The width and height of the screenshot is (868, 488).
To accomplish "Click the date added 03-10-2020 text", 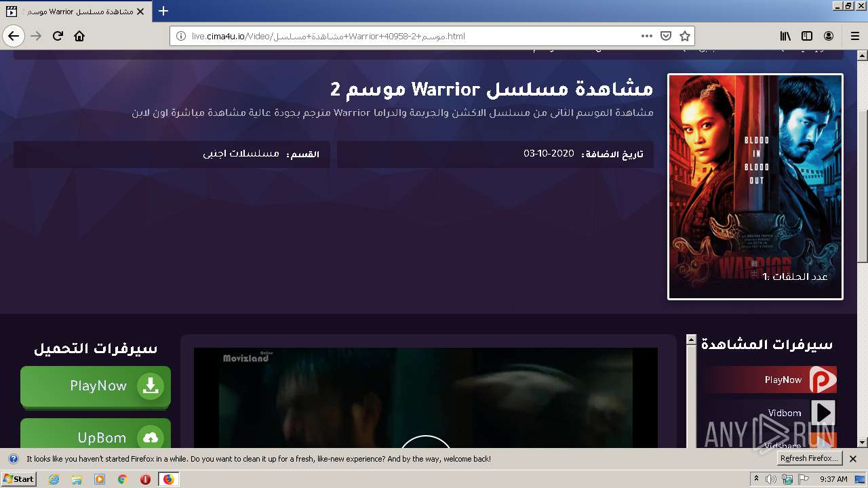I will (x=549, y=154).
